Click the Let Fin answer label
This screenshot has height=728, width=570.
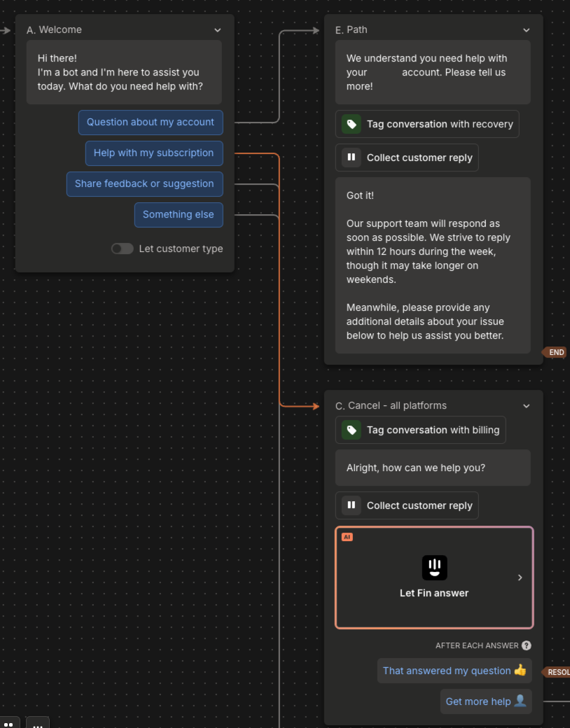[x=434, y=593]
